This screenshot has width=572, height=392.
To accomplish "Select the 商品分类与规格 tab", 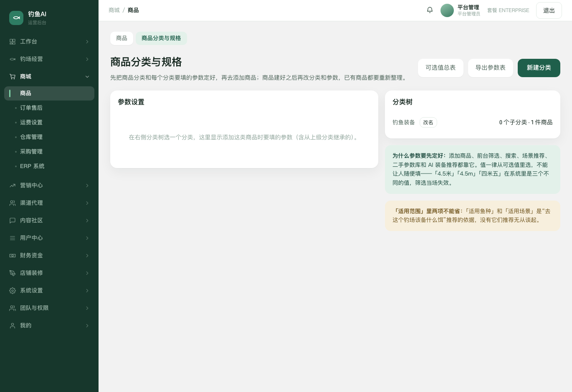I will [161, 38].
